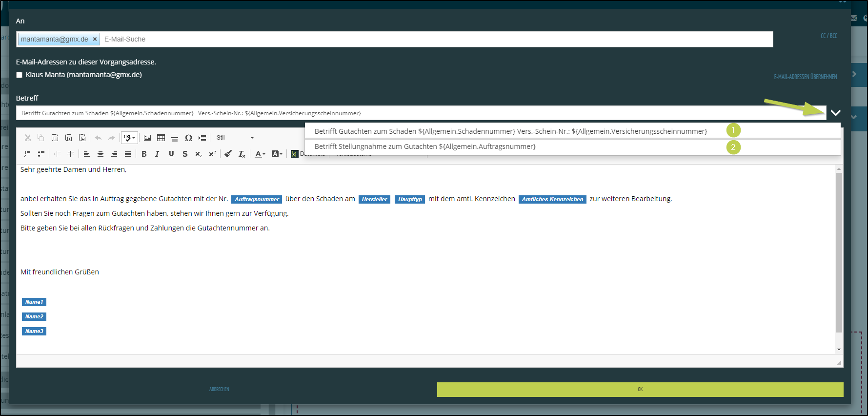Image resolution: width=868 pixels, height=416 pixels.
Task: Open the text color picker
Action: point(260,154)
